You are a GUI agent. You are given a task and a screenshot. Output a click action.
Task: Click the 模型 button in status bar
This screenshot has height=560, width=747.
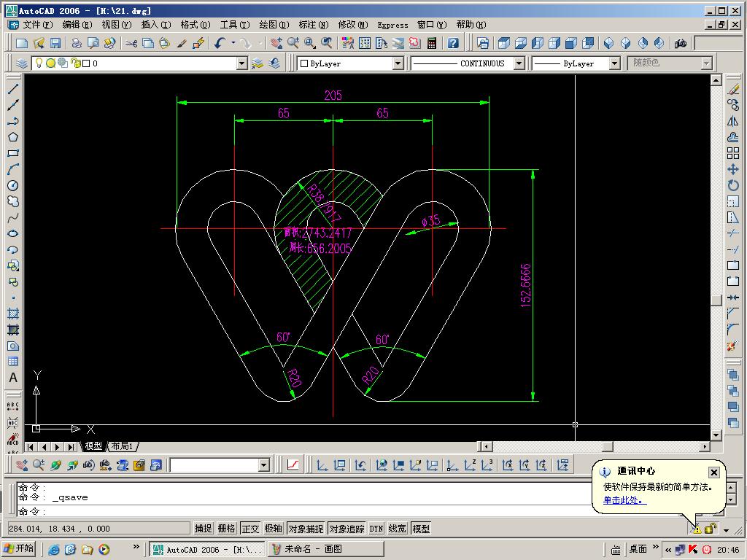pos(421,529)
